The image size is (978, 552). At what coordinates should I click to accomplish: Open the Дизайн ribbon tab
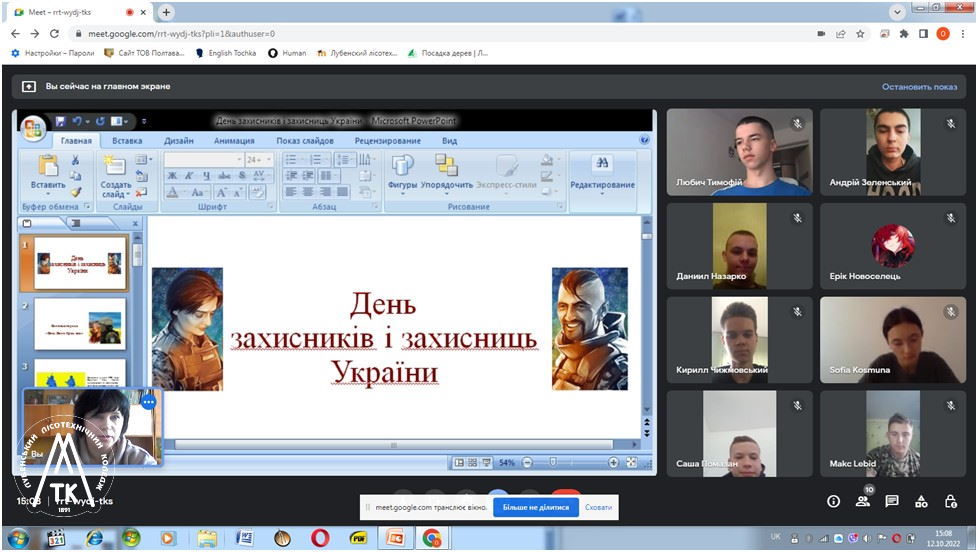(179, 141)
